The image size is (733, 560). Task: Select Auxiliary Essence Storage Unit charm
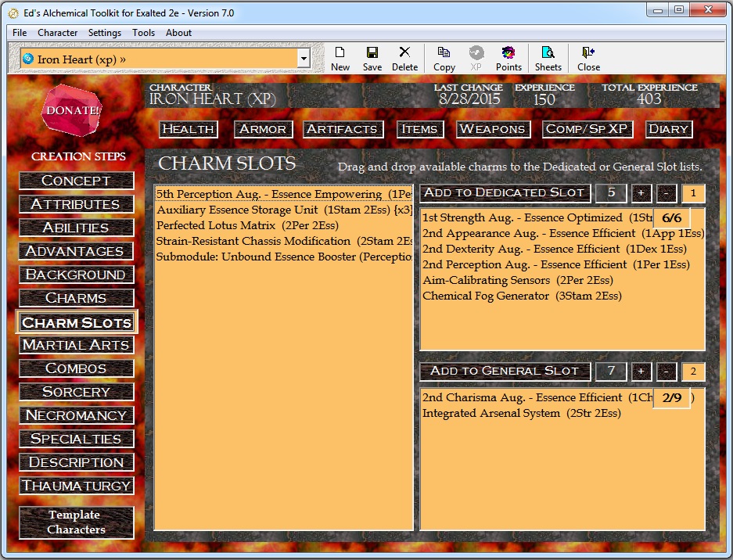tap(284, 210)
